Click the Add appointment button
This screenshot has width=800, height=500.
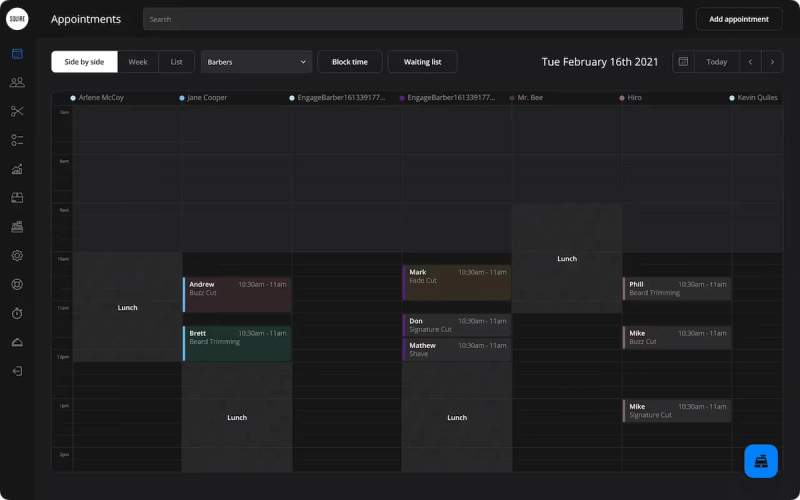[739, 19]
